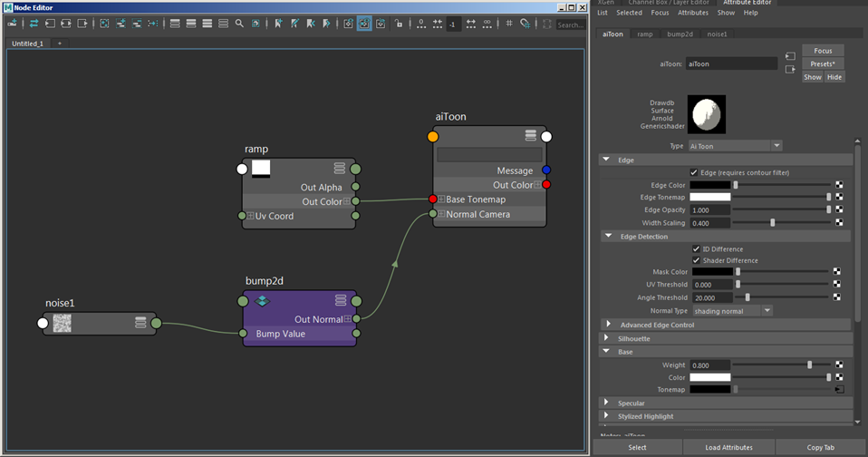Disable the ID Difference checkbox
868x457 pixels.
(x=696, y=248)
